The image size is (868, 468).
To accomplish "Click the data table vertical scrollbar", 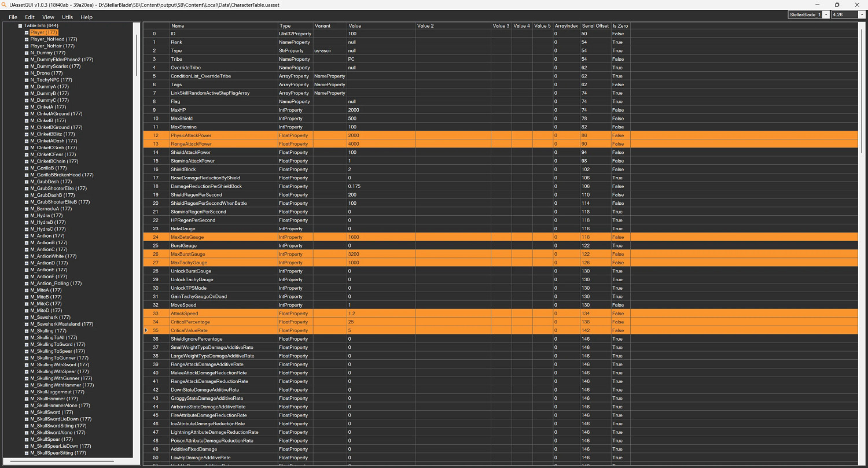I will pos(863,231).
